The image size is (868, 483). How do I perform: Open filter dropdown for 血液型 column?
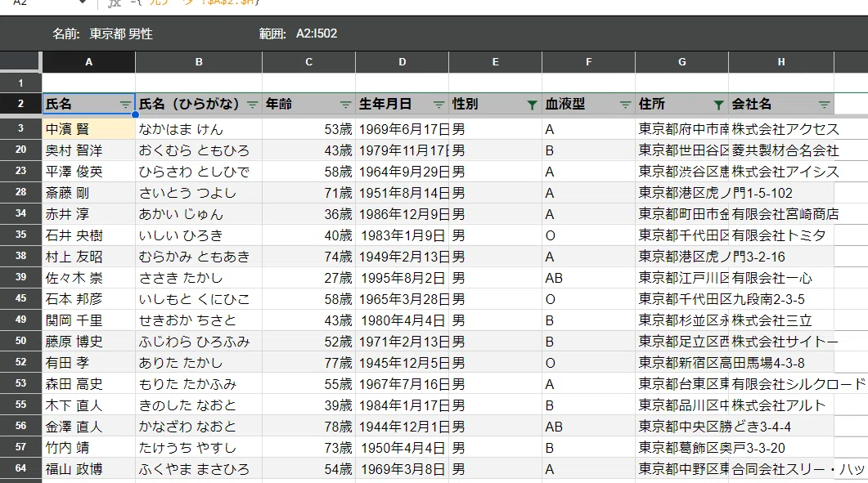626,104
